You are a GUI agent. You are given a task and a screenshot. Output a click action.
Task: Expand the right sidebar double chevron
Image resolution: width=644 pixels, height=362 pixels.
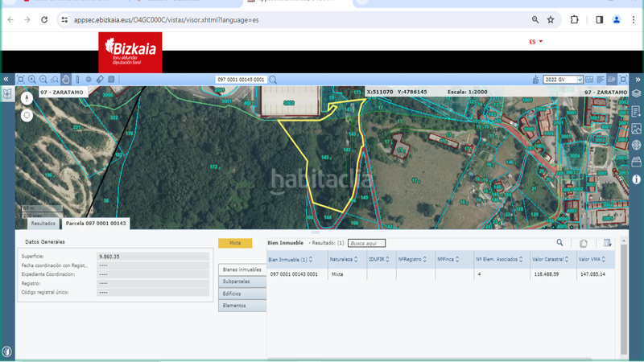tap(637, 80)
